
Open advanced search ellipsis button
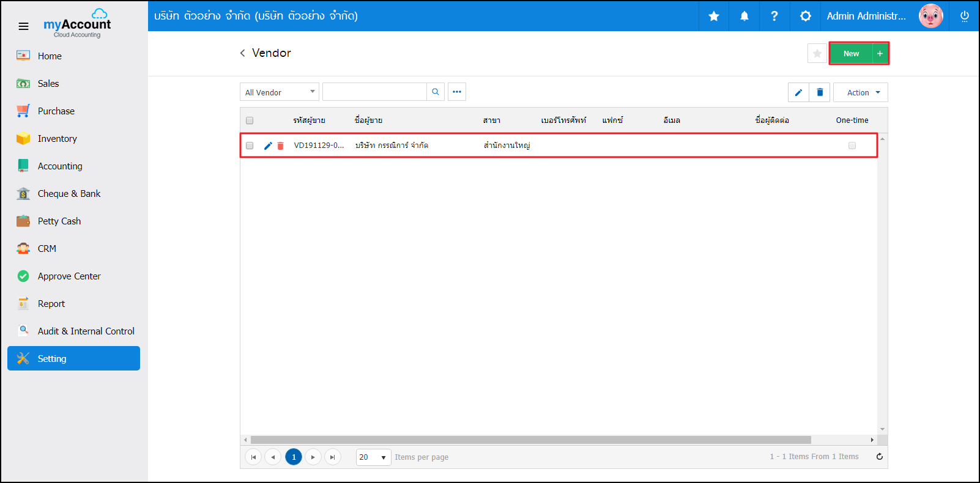[457, 92]
